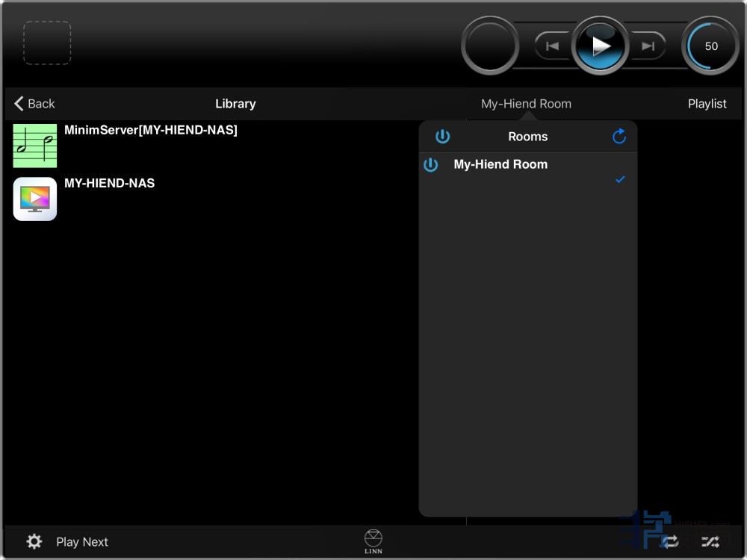Click the empty rotary control beside previous track
Screen dimensions: 747x560
point(490,46)
